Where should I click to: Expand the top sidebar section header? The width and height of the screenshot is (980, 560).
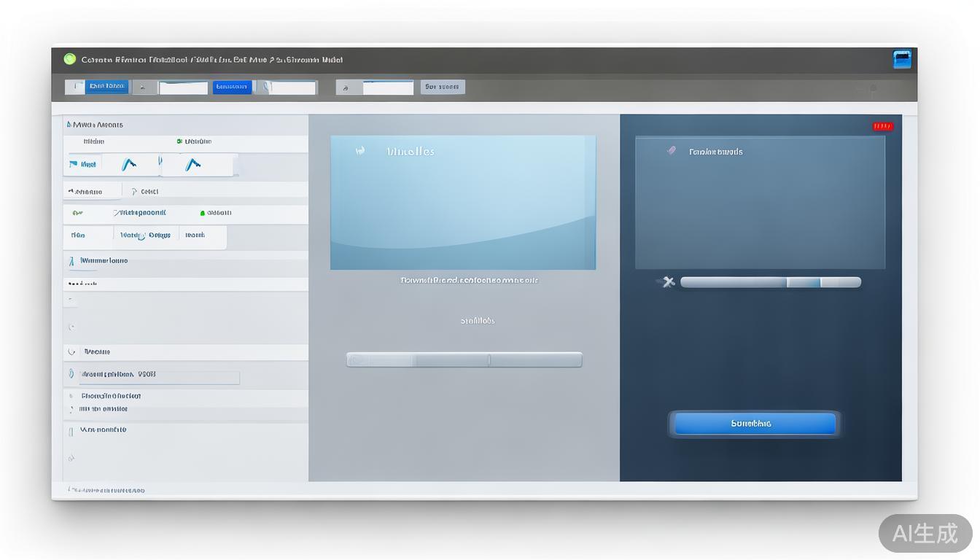70,125
